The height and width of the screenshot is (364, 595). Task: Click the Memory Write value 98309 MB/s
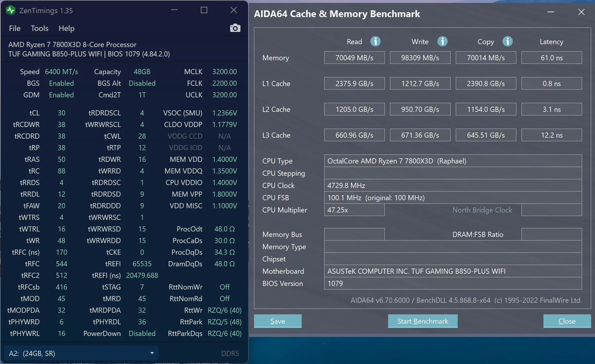pyautogui.click(x=420, y=58)
